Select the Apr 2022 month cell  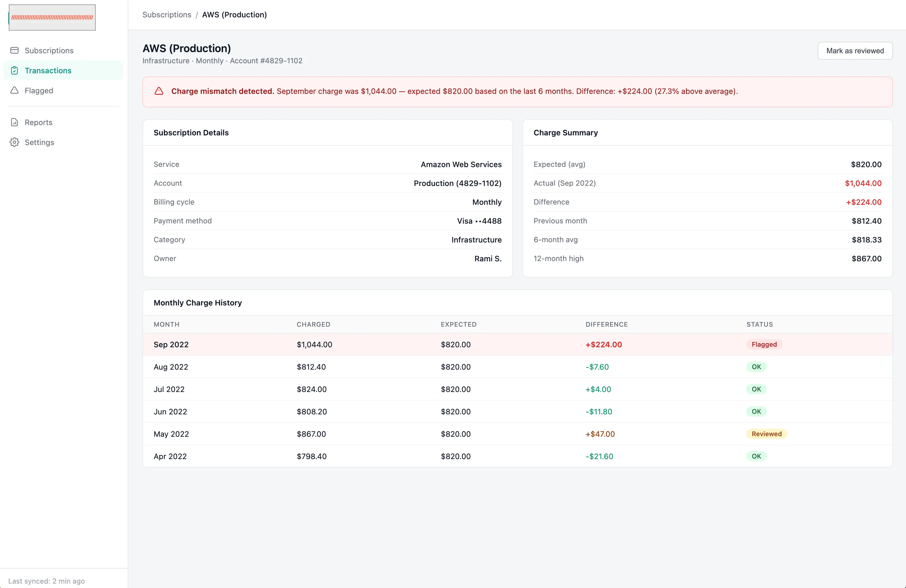pos(170,456)
